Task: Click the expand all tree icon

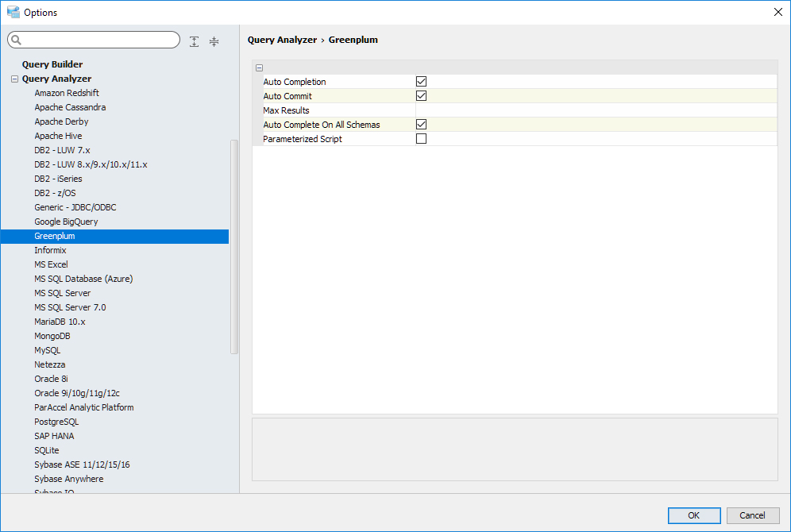Action: (195, 41)
